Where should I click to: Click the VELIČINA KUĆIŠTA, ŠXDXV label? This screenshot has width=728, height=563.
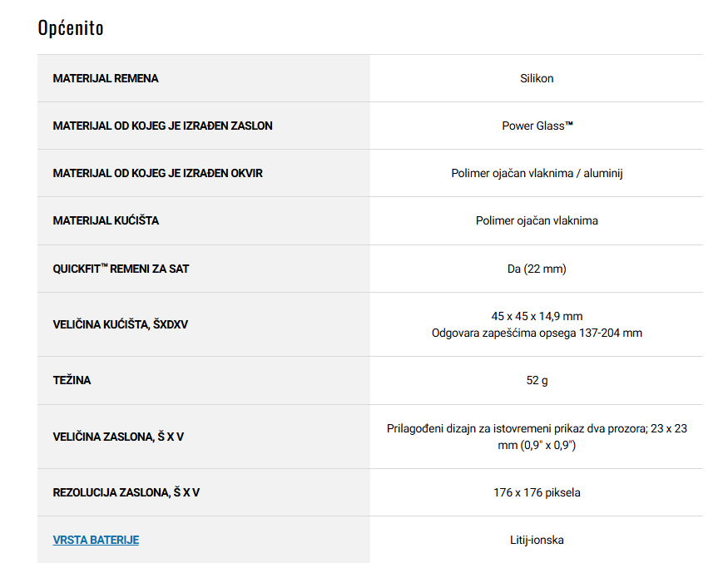[x=121, y=324]
